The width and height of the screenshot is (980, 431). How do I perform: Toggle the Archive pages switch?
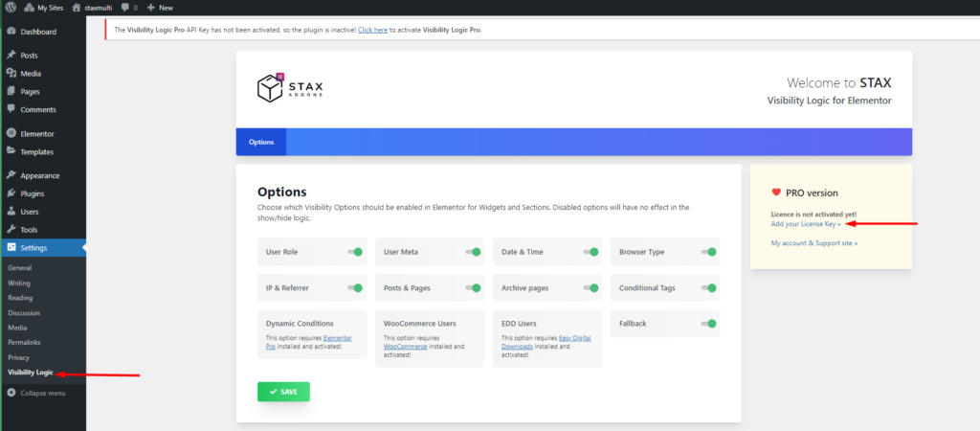coord(590,288)
